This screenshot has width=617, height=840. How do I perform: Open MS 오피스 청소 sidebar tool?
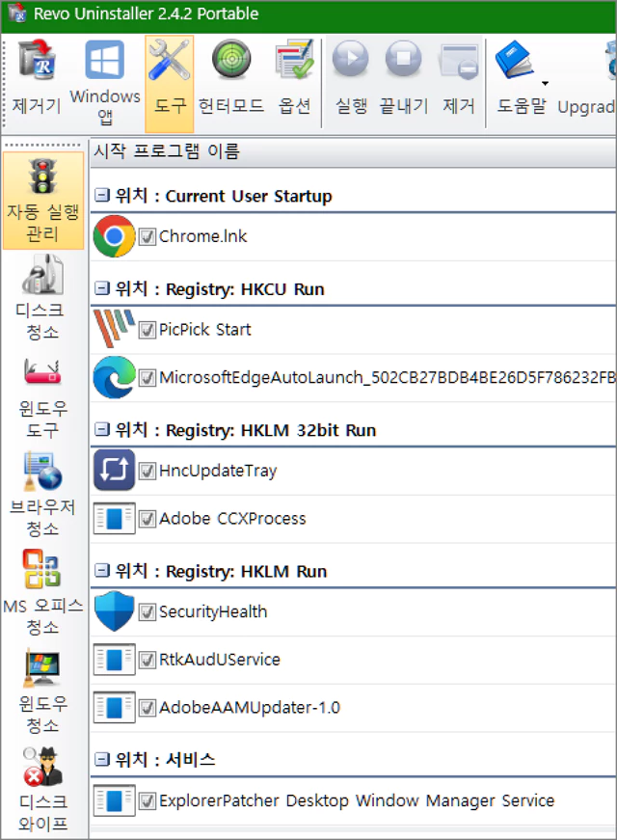click(x=42, y=593)
